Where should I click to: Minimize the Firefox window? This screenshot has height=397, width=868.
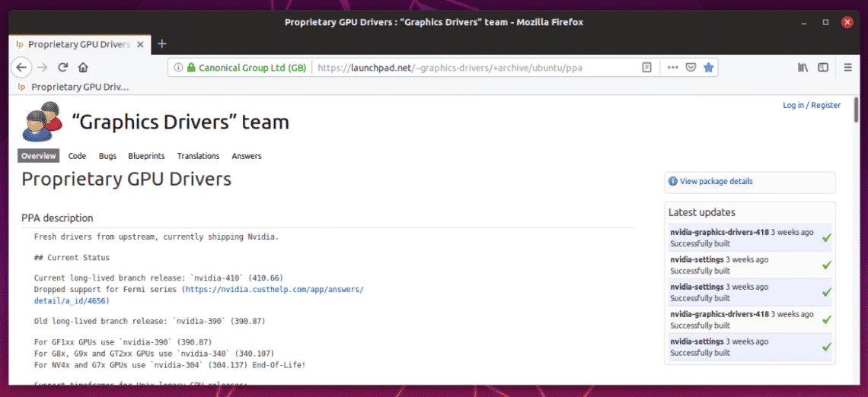pos(804,23)
